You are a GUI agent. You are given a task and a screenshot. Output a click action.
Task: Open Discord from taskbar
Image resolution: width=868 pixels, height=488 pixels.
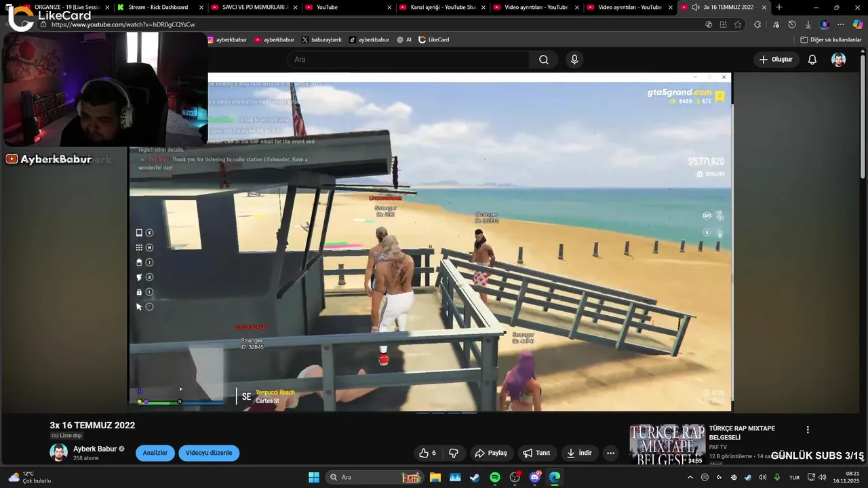(535, 477)
